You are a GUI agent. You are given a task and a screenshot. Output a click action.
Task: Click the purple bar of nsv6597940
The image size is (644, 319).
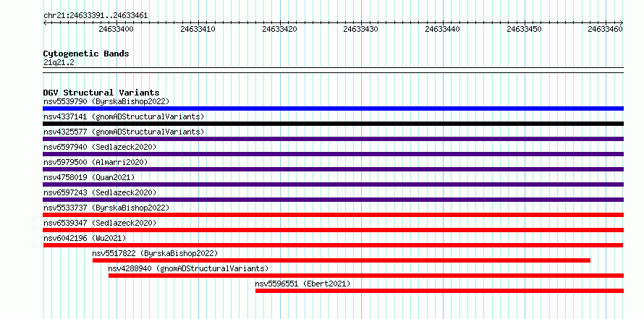[333, 154]
